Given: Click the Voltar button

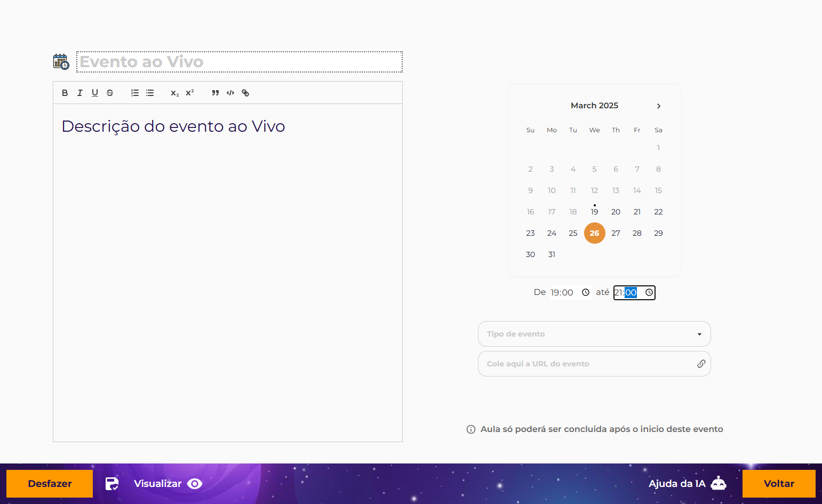Looking at the screenshot, I should 779,484.
